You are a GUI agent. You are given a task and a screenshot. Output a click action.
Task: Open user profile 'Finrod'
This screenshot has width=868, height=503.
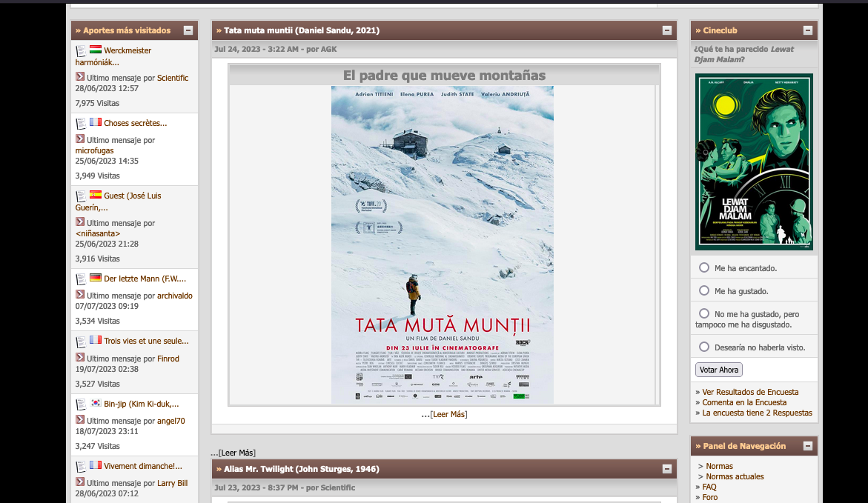coord(168,359)
